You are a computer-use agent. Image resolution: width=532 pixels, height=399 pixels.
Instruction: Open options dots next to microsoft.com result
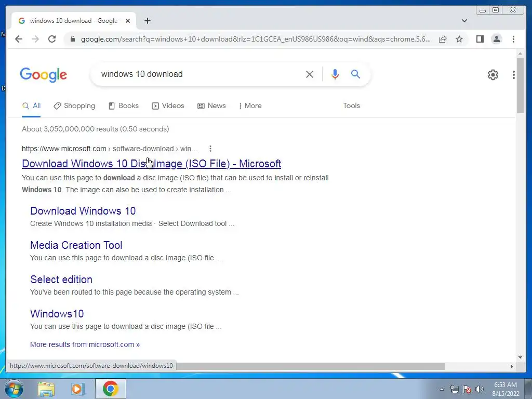tap(210, 149)
